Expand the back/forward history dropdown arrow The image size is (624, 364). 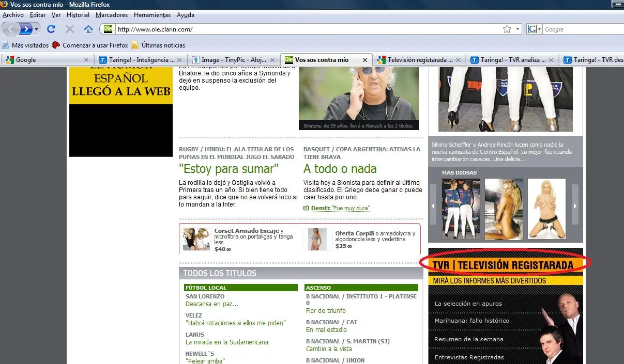pyautogui.click(x=37, y=29)
